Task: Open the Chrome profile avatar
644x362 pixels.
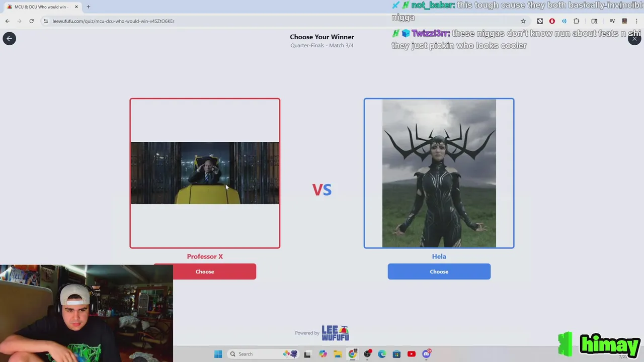Action: tap(624, 21)
